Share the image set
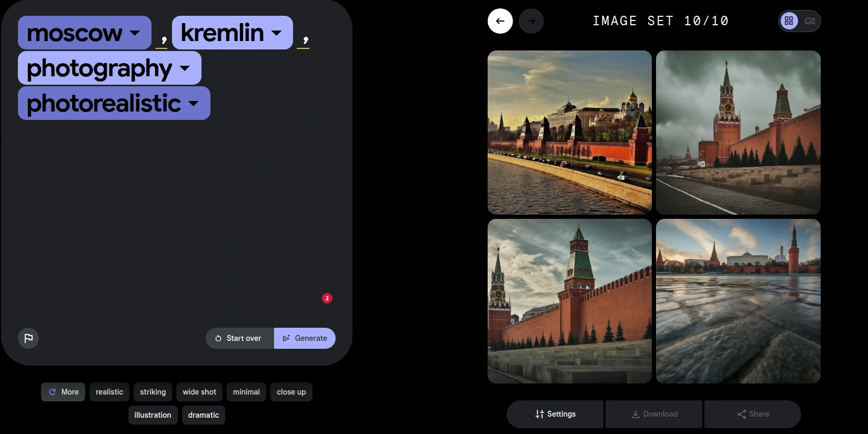Viewport: 868px width, 434px height. coord(753,414)
